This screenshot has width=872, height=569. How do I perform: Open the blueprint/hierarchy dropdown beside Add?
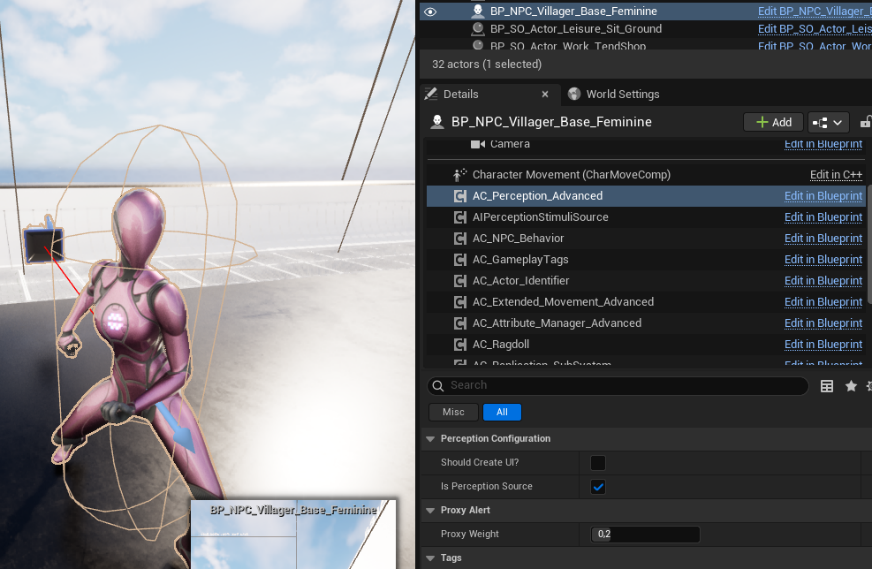tap(828, 122)
